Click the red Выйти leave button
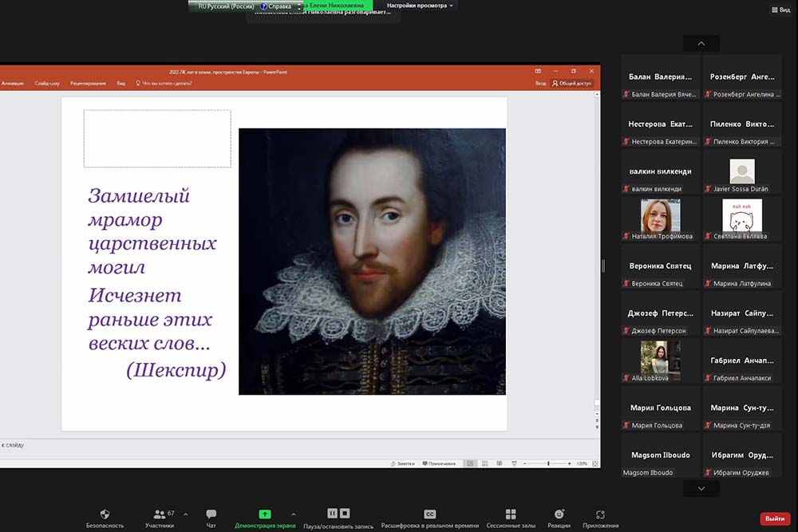The image size is (798, 532). pyautogui.click(x=774, y=518)
